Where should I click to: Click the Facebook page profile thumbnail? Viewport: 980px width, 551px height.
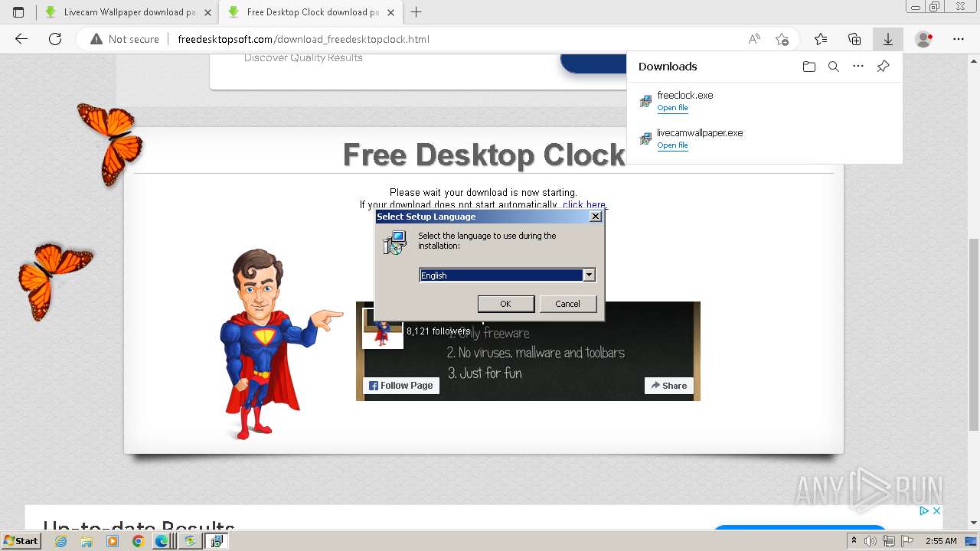(382, 328)
